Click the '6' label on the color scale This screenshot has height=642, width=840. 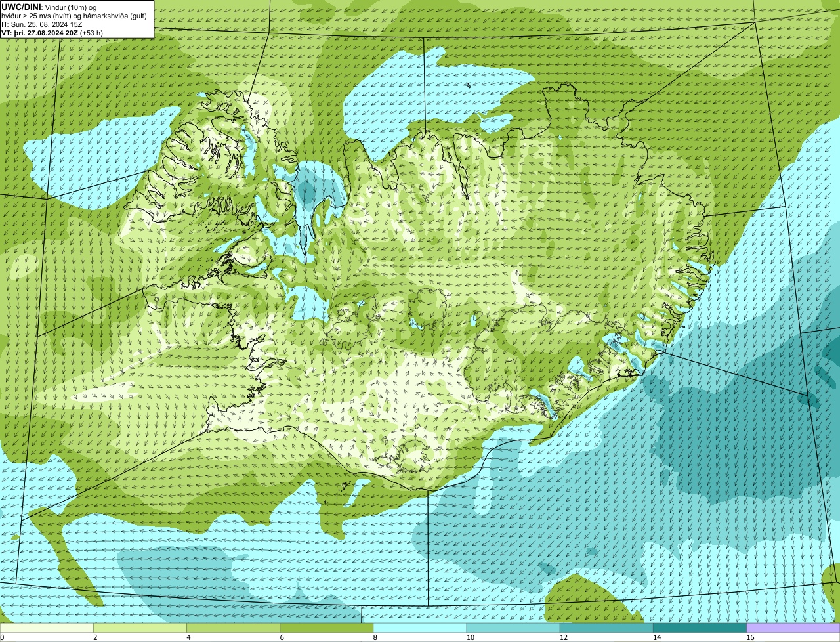point(282,637)
